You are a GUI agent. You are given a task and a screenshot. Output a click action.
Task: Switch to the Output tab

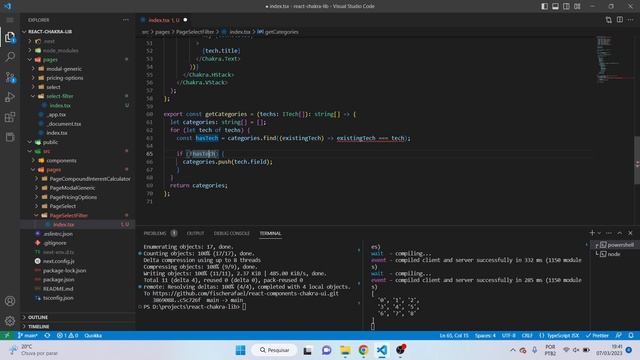[x=195, y=233]
